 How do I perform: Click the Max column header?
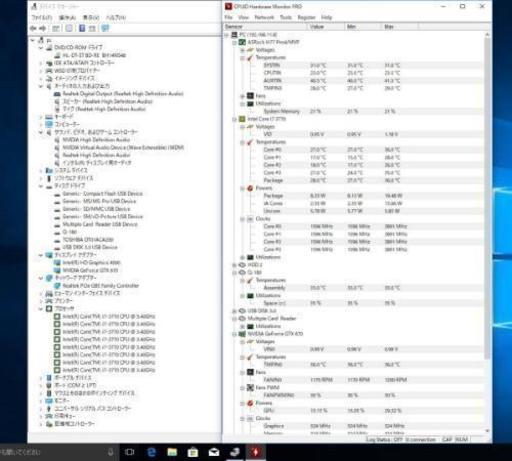pos(400,27)
